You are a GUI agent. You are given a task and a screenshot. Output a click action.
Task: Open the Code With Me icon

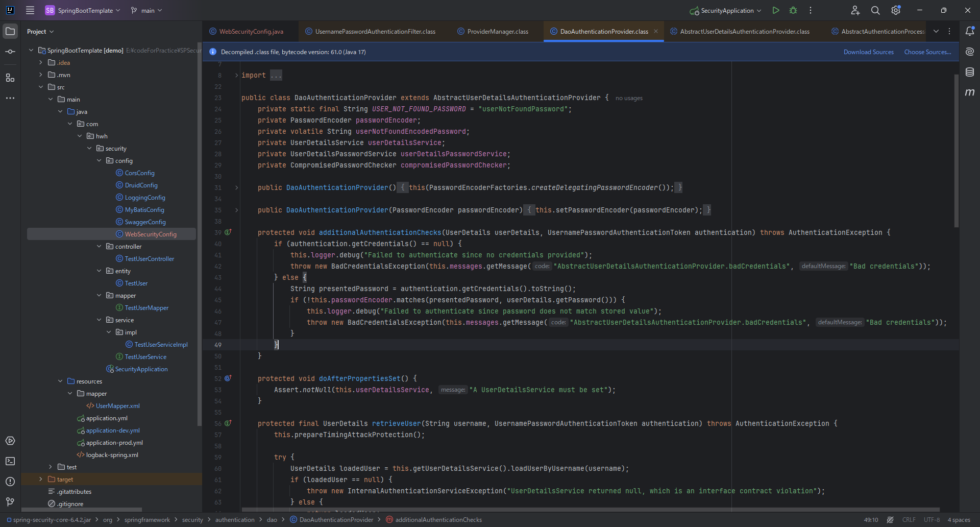pos(855,10)
